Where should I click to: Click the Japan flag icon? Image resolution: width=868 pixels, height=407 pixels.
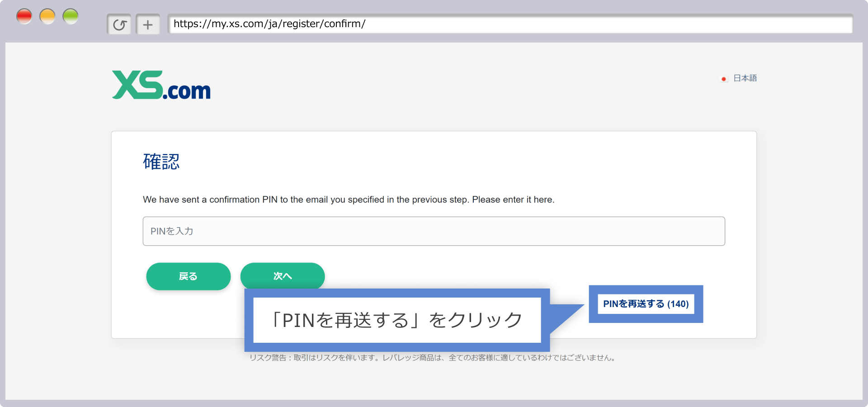pyautogui.click(x=724, y=79)
